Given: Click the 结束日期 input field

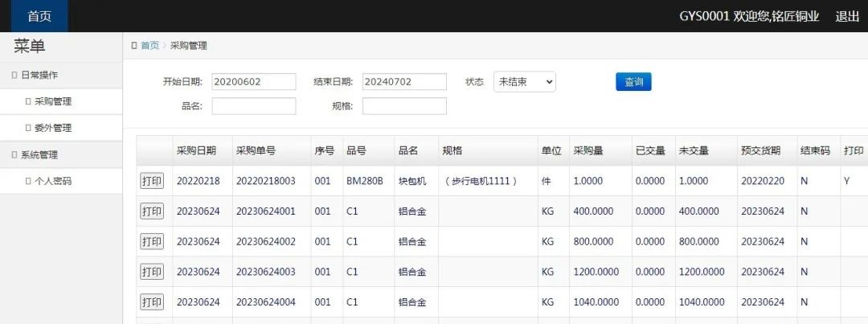Looking at the screenshot, I should [x=404, y=82].
